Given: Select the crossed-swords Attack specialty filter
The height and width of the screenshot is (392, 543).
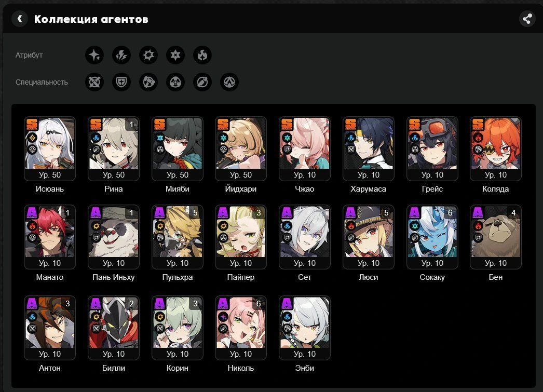Looking at the screenshot, I should tap(94, 82).
